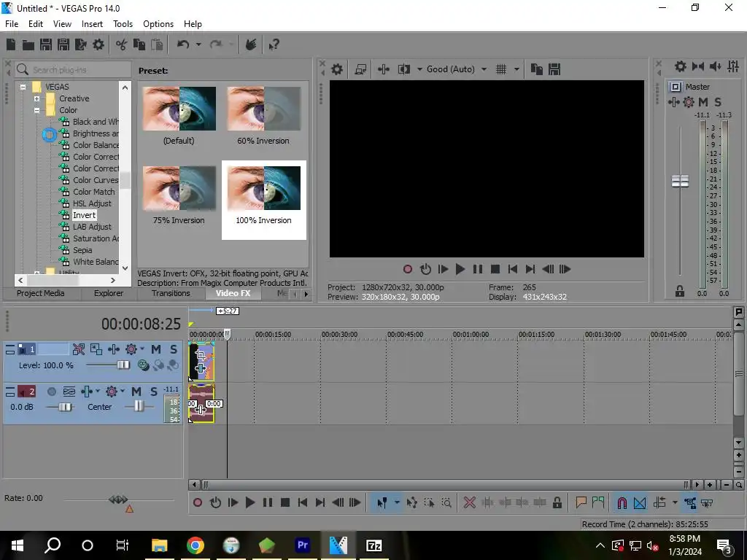This screenshot has width=747, height=560.
Task: Open the File menu
Action: pos(12,24)
